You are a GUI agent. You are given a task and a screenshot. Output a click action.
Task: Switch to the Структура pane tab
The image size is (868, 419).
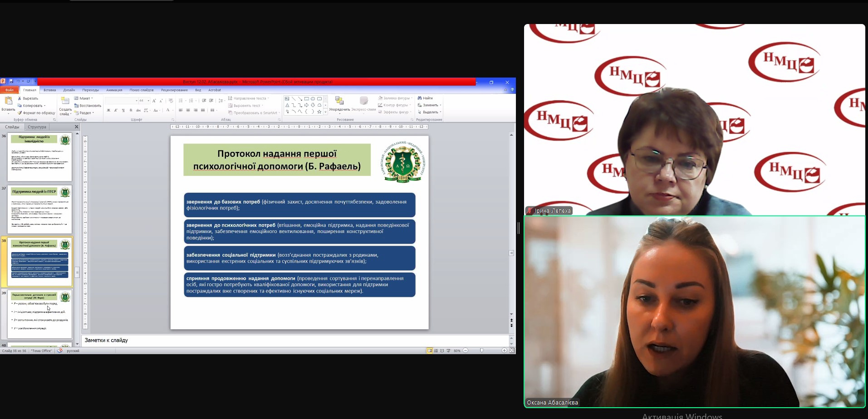(37, 127)
